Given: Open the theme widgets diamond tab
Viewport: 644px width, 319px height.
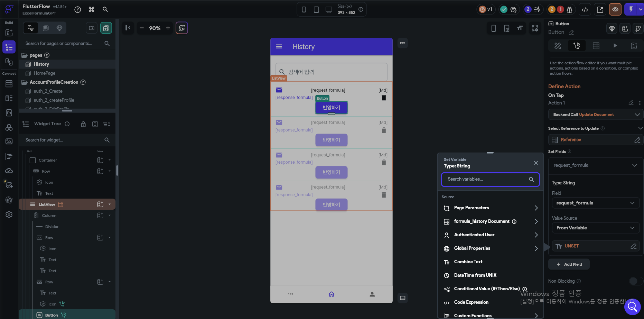Looking at the screenshot, I should click(x=59, y=28).
